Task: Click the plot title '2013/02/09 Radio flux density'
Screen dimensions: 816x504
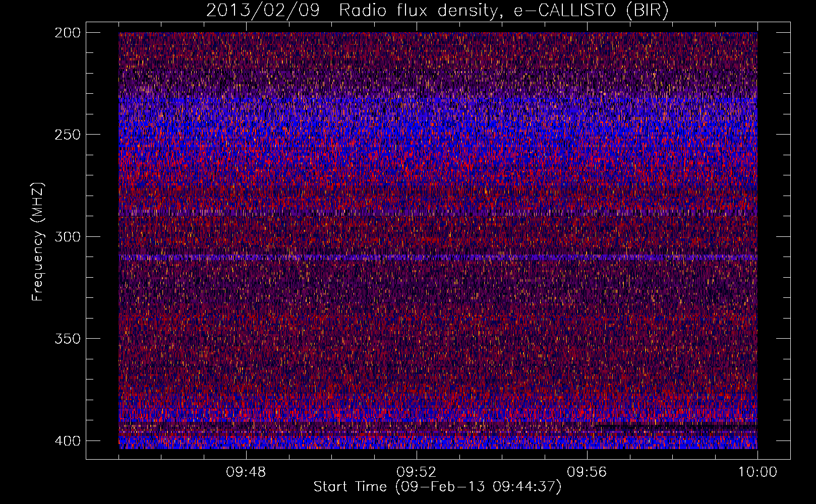Action: click(437, 11)
